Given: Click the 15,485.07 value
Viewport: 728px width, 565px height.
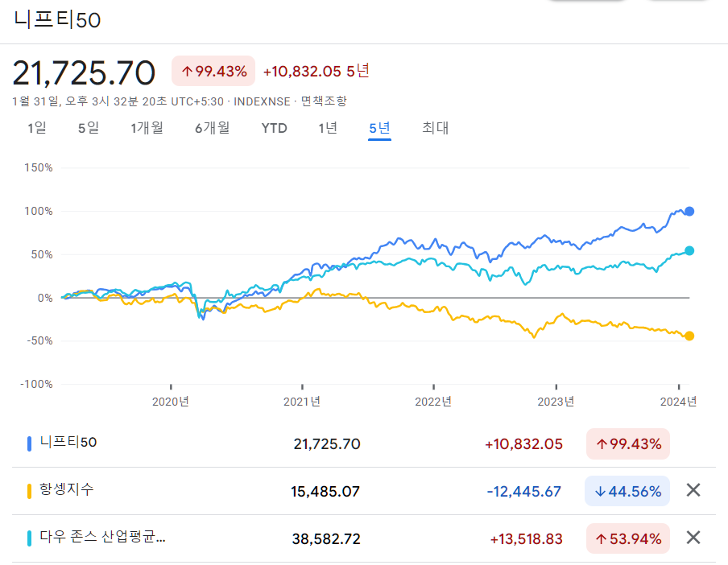Looking at the screenshot, I should coord(325,491).
